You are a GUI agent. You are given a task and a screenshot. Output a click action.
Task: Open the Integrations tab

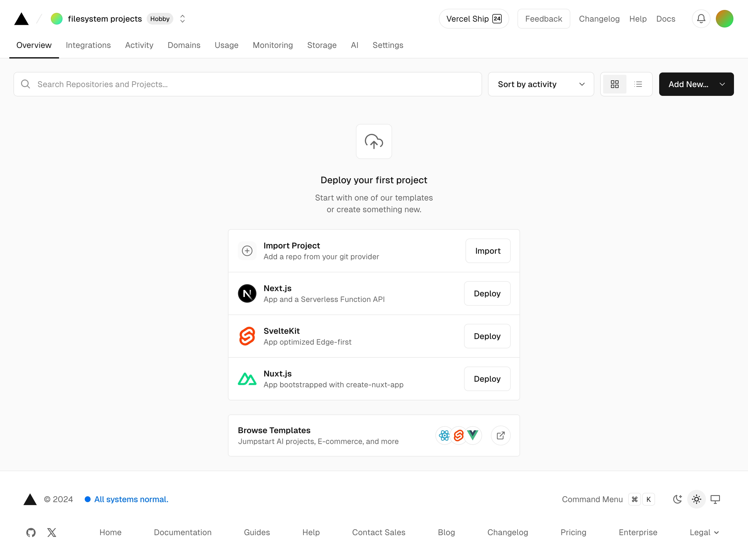(x=88, y=45)
